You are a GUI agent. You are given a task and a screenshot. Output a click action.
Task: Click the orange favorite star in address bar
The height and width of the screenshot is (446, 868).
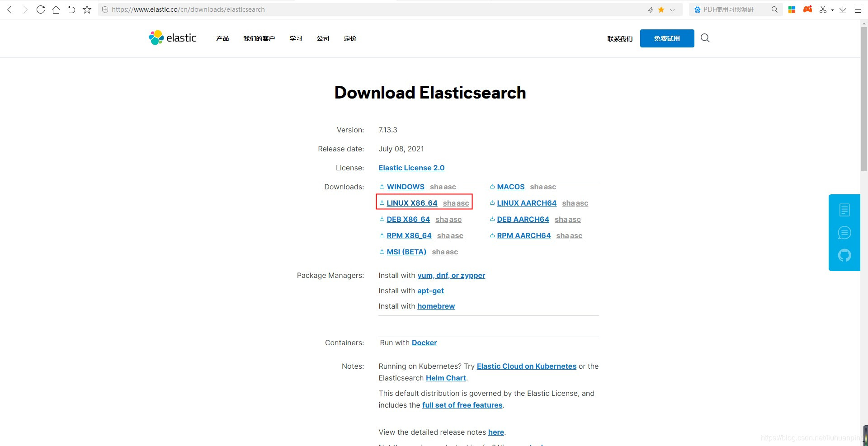[661, 9]
